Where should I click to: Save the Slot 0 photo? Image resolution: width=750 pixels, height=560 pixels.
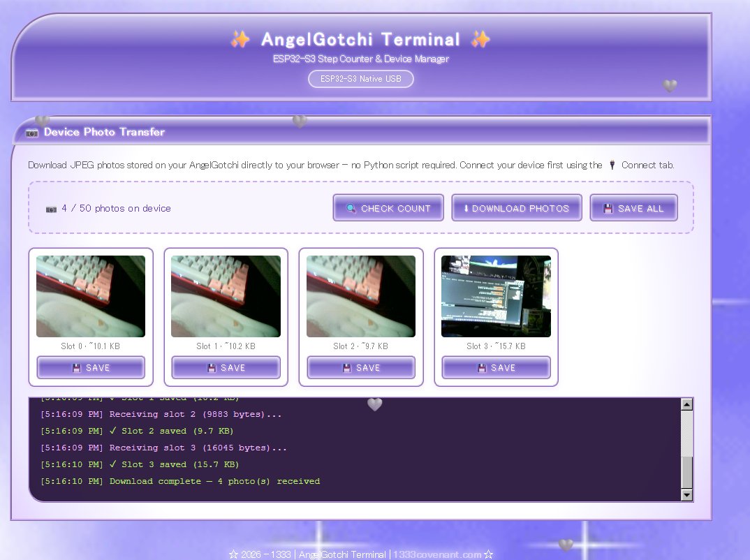coord(91,368)
